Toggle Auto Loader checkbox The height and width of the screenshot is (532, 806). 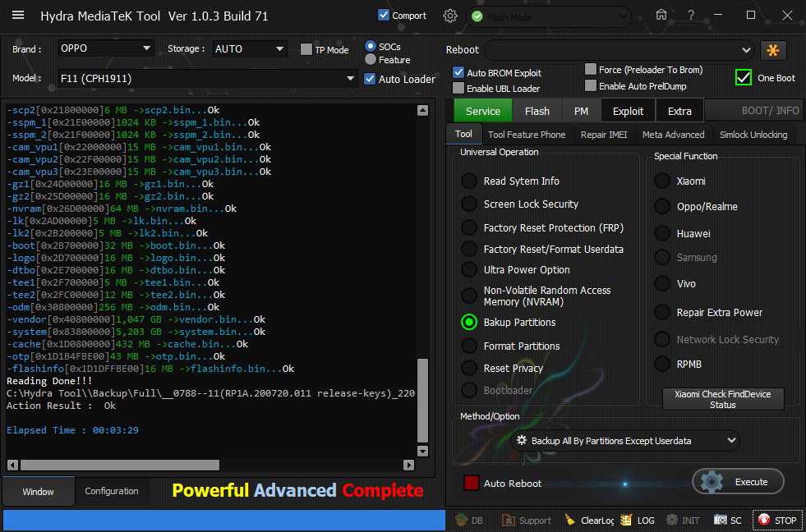[370, 79]
